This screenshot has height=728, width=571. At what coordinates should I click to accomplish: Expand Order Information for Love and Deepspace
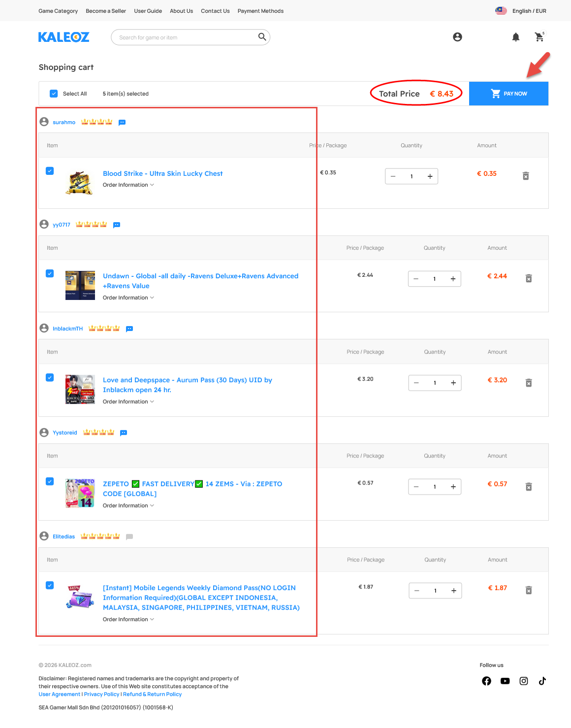tap(128, 401)
